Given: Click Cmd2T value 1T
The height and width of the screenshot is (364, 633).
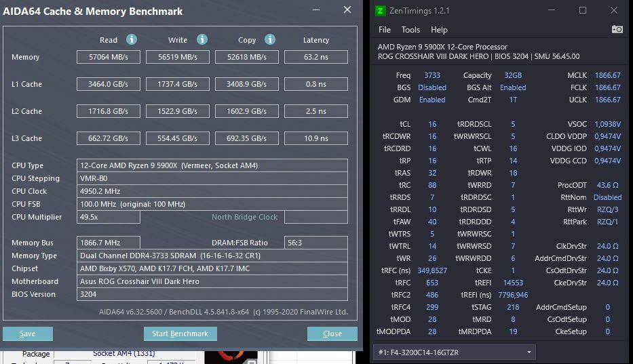Looking at the screenshot, I should click(x=513, y=100).
